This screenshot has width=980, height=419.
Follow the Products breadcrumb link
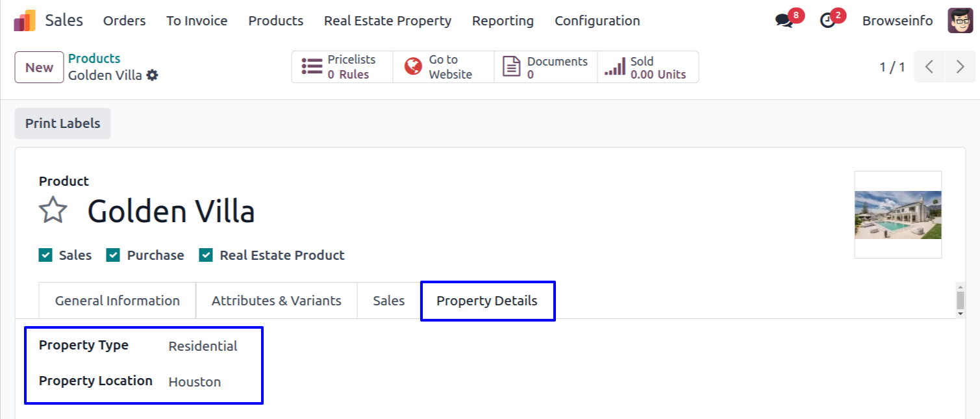[94, 58]
